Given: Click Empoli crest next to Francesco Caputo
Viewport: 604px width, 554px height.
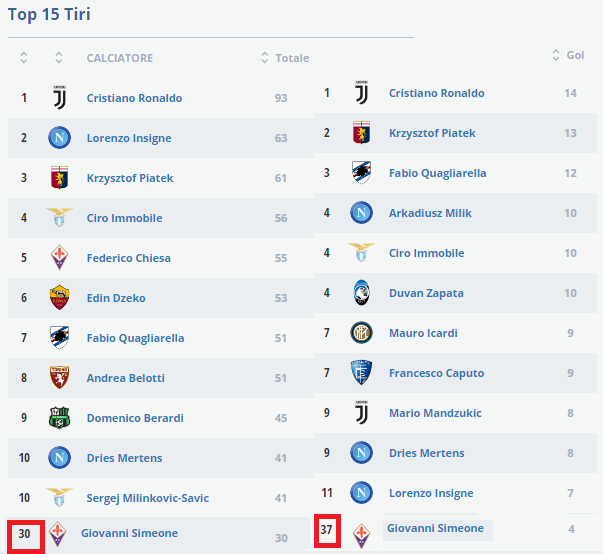Looking at the screenshot, I should click(x=361, y=373).
